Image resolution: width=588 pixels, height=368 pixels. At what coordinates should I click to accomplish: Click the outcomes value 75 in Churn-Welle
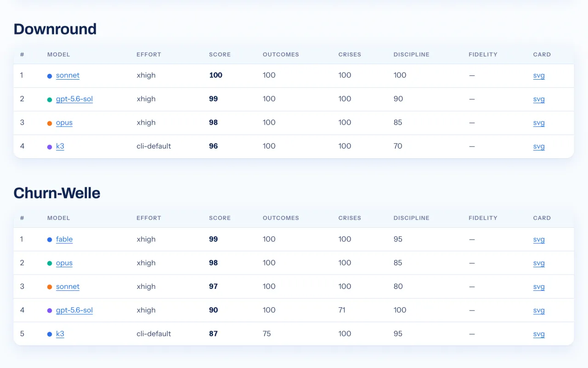coord(267,334)
